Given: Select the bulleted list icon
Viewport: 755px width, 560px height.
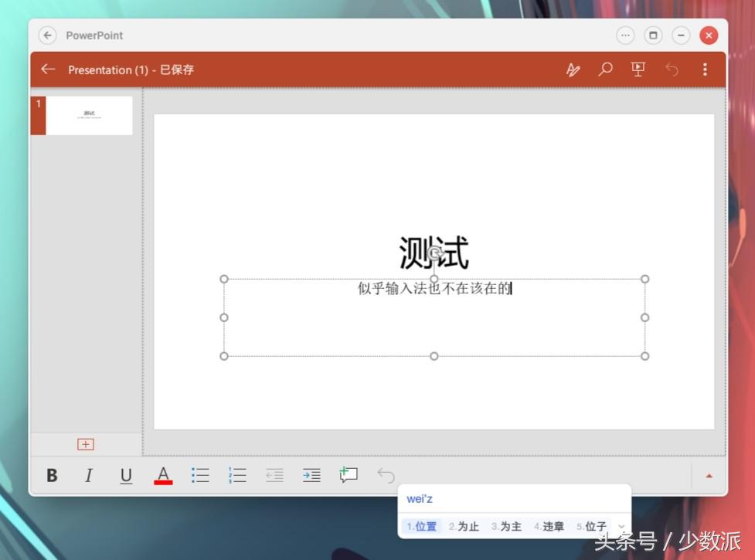Looking at the screenshot, I should pyautogui.click(x=199, y=475).
